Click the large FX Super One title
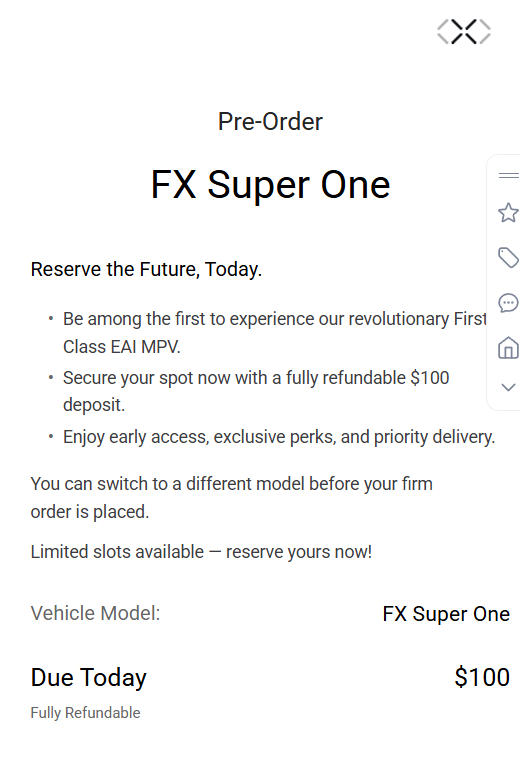This screenshot has width=520, height=783. pyautogui.click(x=270, y=185)
